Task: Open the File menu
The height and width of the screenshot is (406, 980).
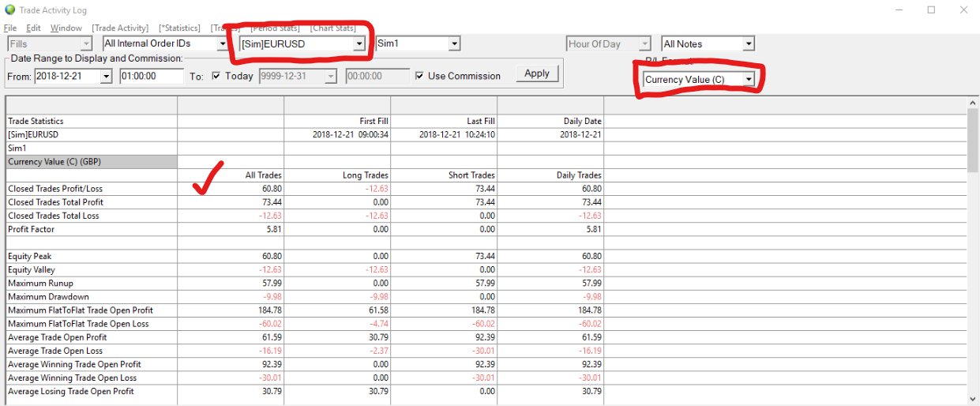Action: (x=9, y=28)
